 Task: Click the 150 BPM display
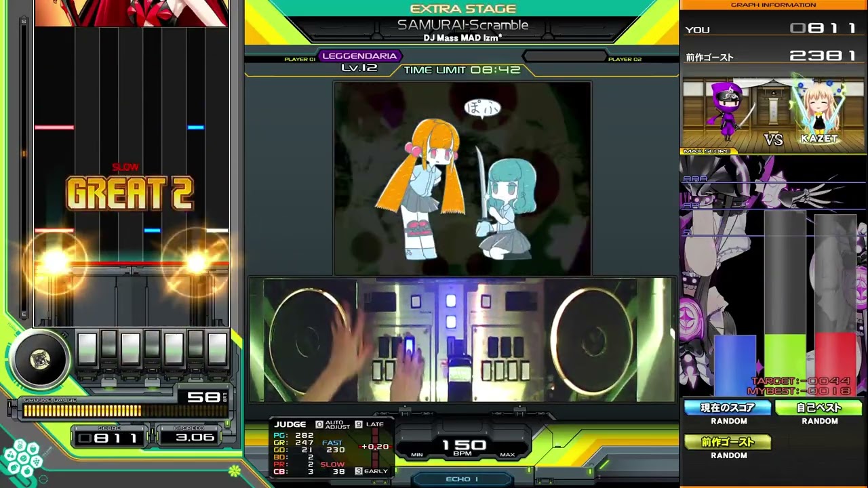click(465, 447)
